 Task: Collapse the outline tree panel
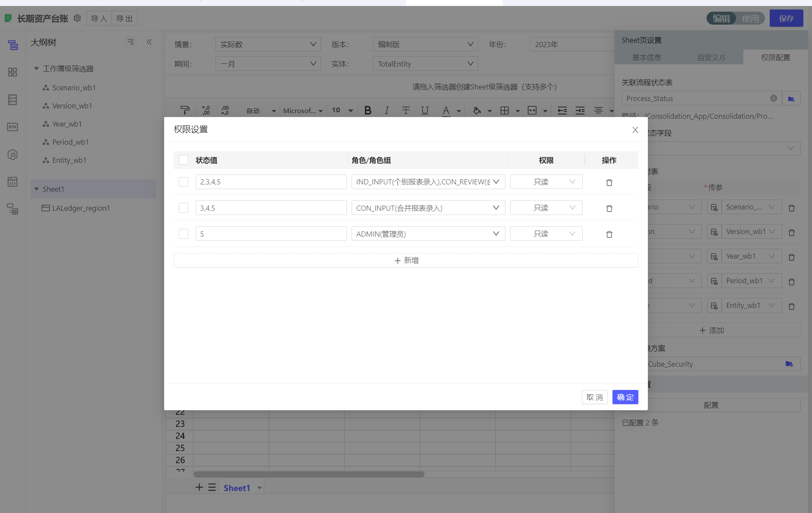[x=149, y=42]
